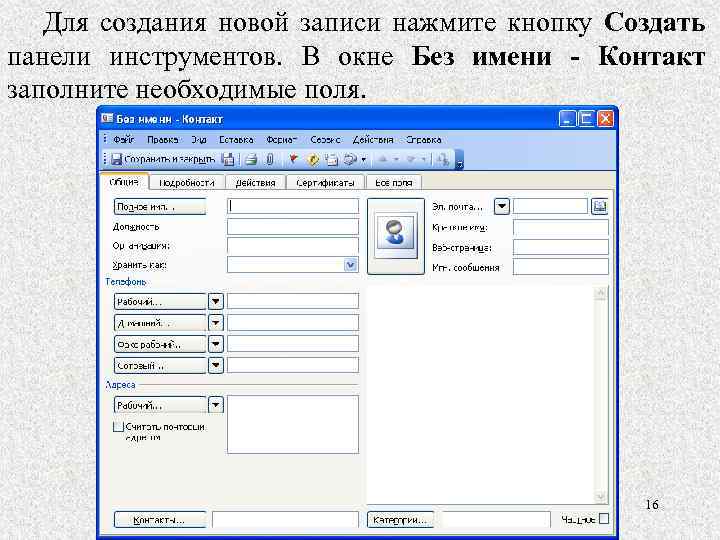Open dropdown next to Домашний button

pos(215,323)
